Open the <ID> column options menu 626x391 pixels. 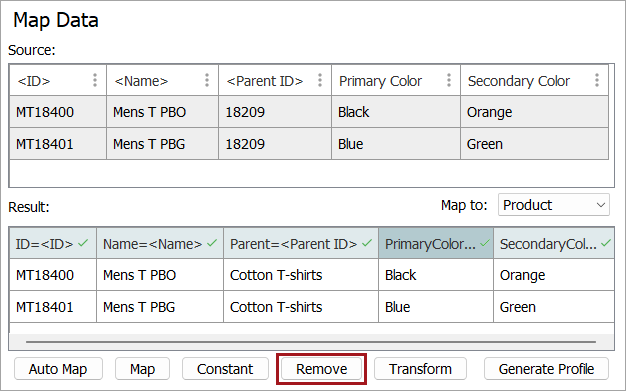pyautogui.click(x=95, y=80)
